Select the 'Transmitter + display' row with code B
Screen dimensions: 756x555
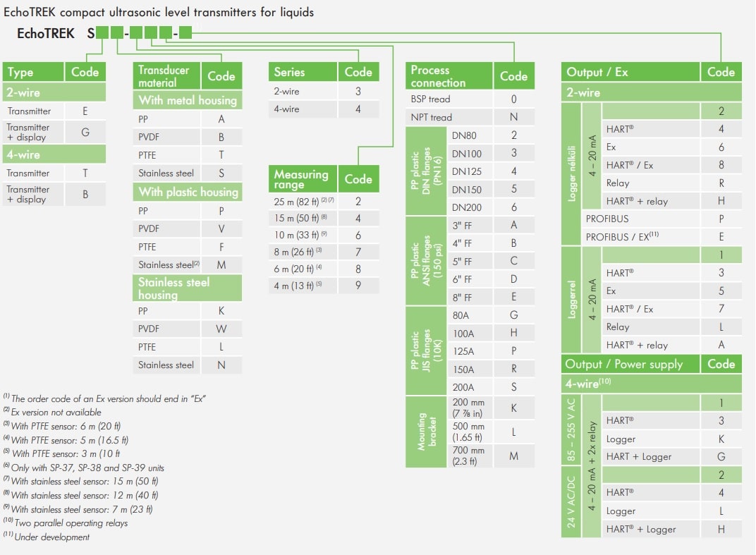click(54, 195)
